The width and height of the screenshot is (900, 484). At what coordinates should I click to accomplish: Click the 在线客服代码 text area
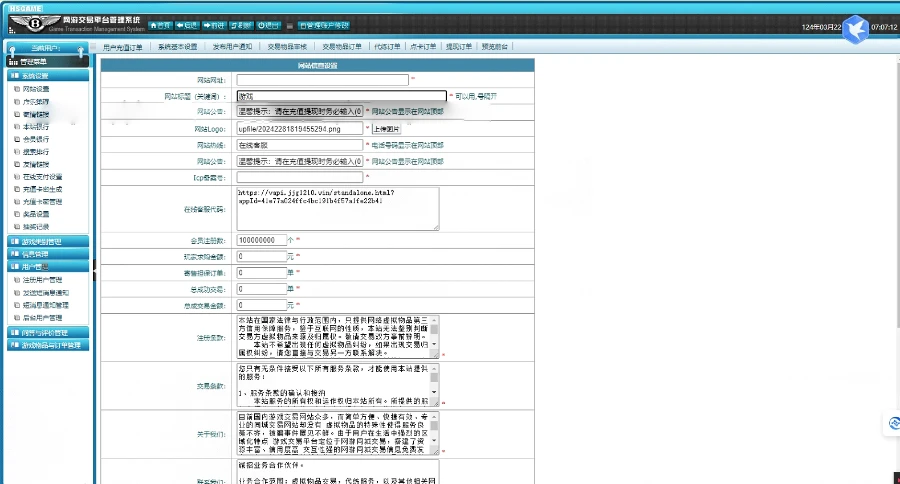pos(337,208)
